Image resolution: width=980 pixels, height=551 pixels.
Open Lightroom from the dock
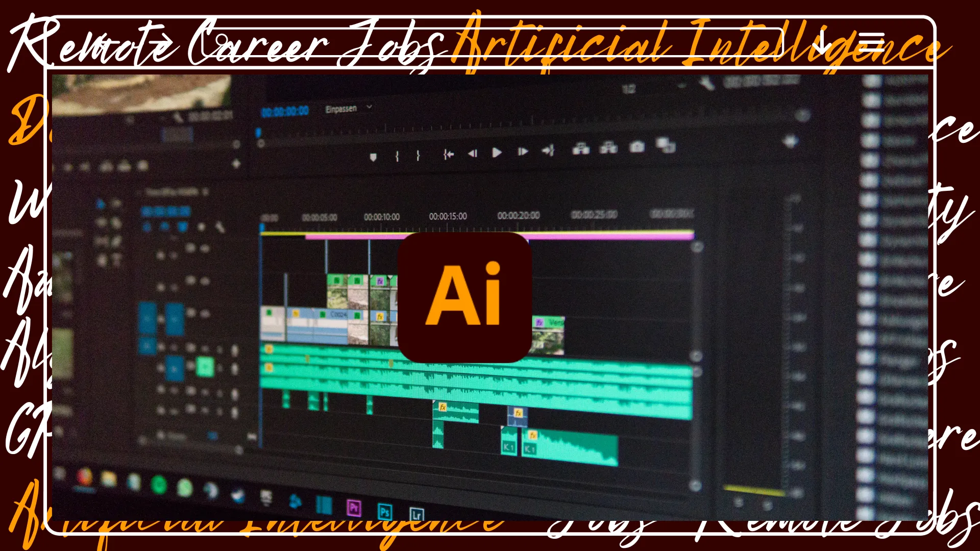coord(417,514)
